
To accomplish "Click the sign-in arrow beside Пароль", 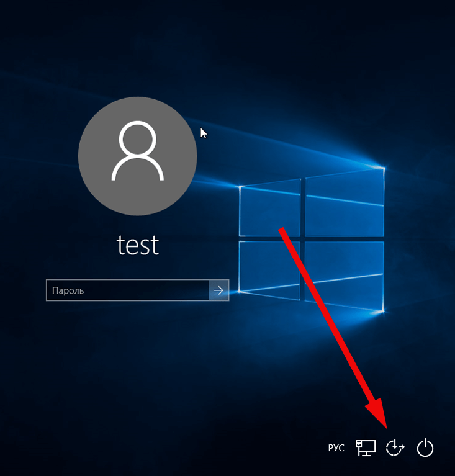I will click(218, 290).
